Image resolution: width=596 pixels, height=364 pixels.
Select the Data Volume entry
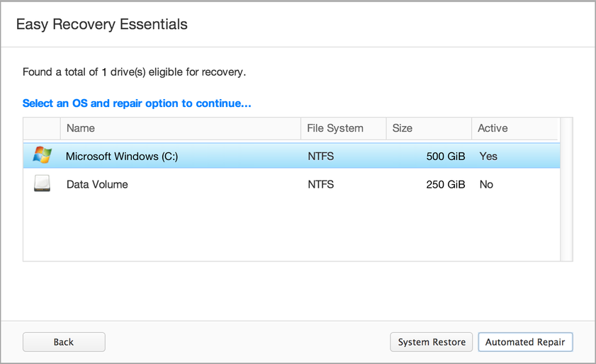coord(97,184)
